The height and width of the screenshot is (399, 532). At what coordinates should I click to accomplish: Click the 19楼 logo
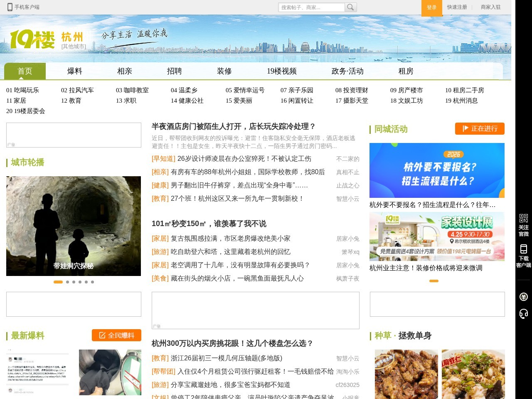(32, 39)
